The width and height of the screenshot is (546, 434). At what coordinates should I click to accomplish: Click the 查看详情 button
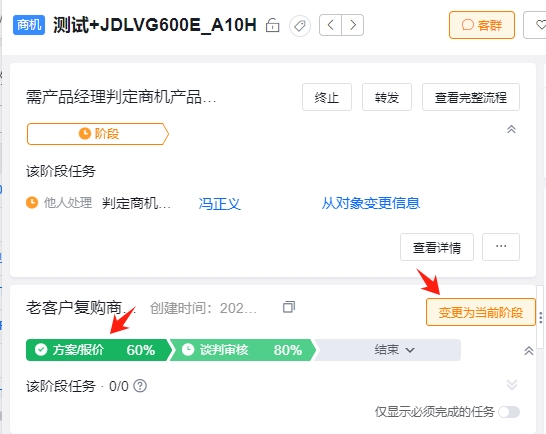[437, 247]
